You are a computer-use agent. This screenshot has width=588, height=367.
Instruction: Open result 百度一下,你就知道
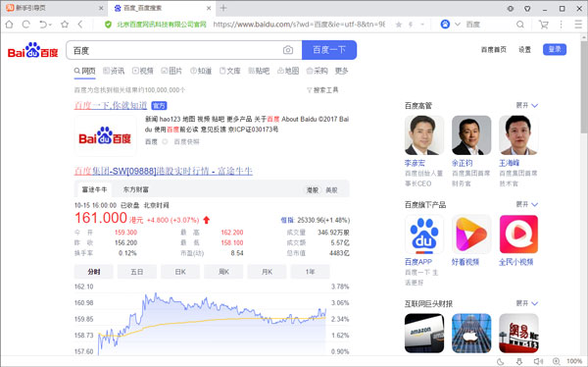coord(110,106)
